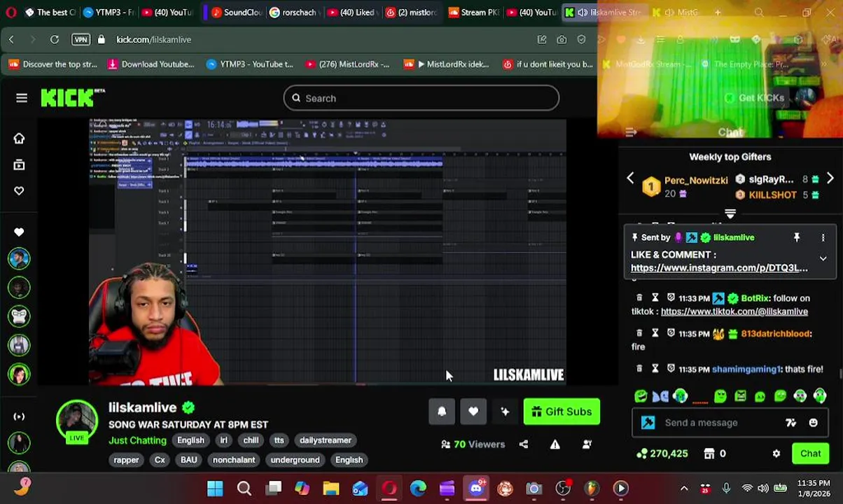Select the 'dailystreamer' tag
Screen dimensions: 843x504
(x=325, y=440)
